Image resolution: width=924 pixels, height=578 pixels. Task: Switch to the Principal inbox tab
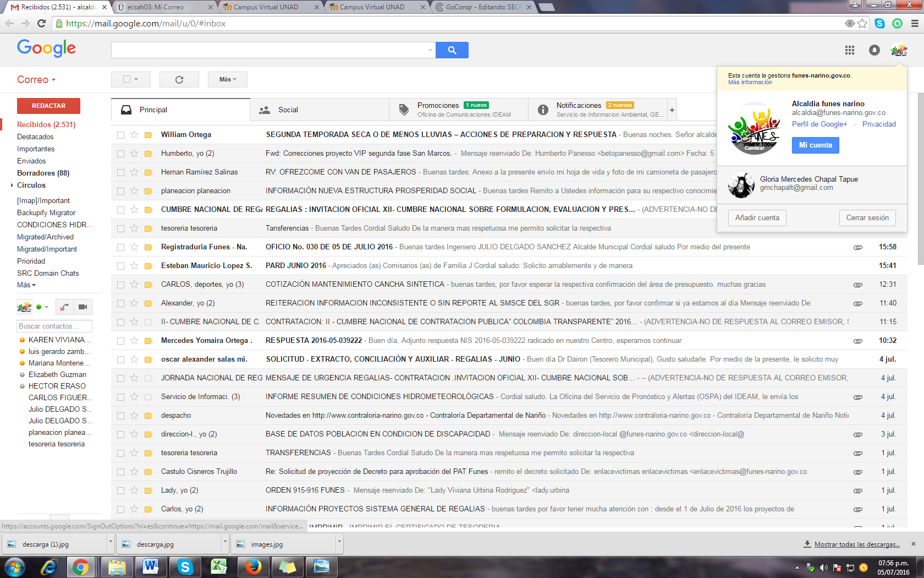pyautogui.click(x=180, y=110)
